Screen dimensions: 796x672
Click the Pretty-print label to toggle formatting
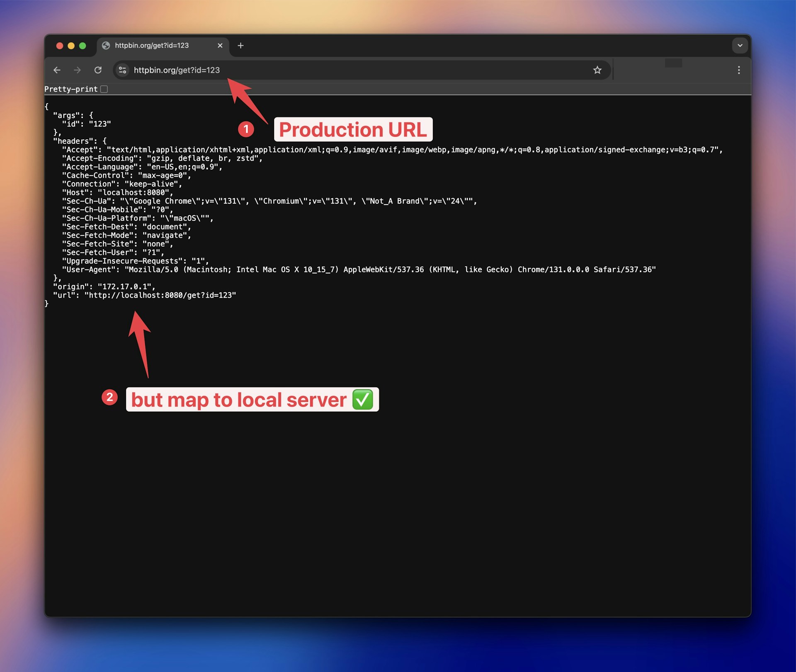tap(70, 89)
